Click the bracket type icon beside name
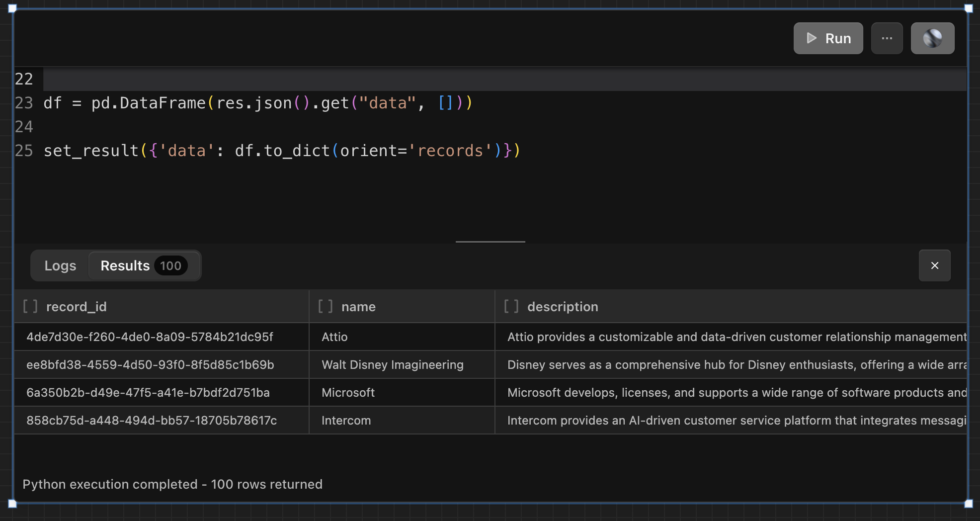 click(x=326, y=307)
